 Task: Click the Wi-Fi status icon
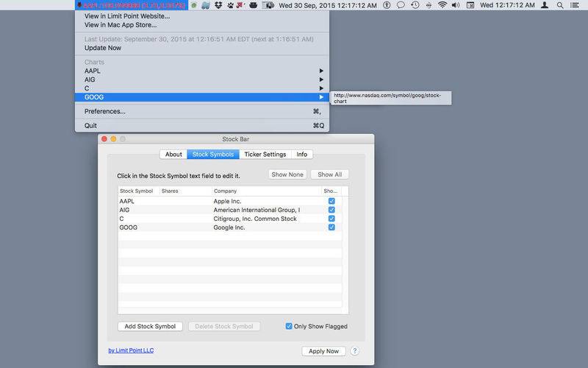pos(442,5)
